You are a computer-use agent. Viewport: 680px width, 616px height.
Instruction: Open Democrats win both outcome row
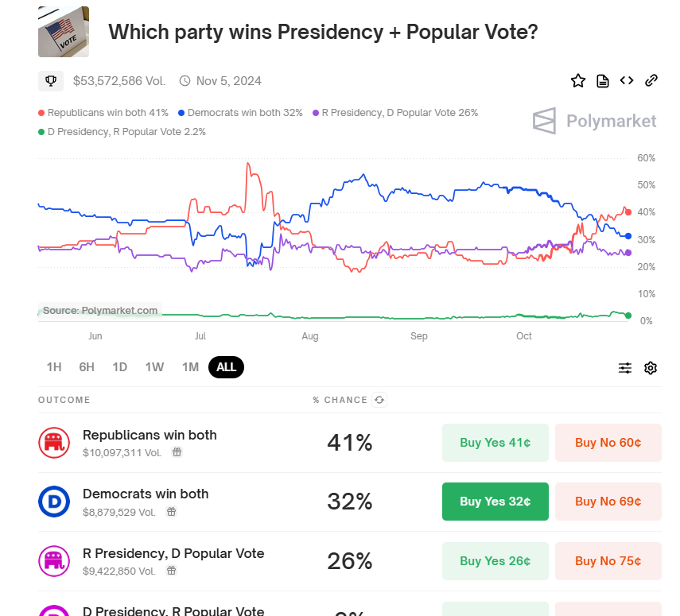coord(146,494)
